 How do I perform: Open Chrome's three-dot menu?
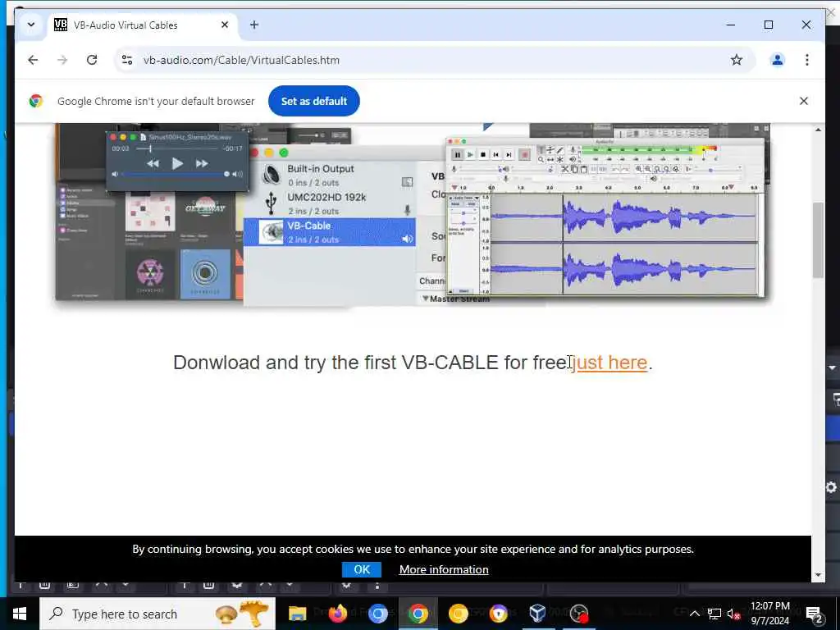[807, 60]
